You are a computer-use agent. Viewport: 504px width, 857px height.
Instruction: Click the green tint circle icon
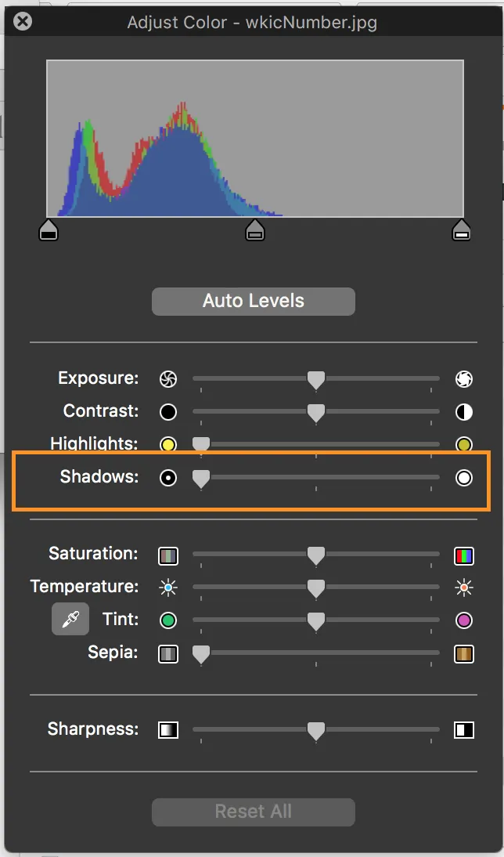pyautogui.click(x=168, y=620)
